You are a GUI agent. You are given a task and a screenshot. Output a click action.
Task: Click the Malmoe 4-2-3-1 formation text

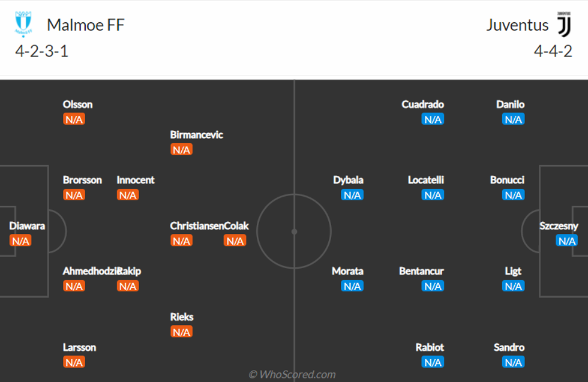(42, 51)
